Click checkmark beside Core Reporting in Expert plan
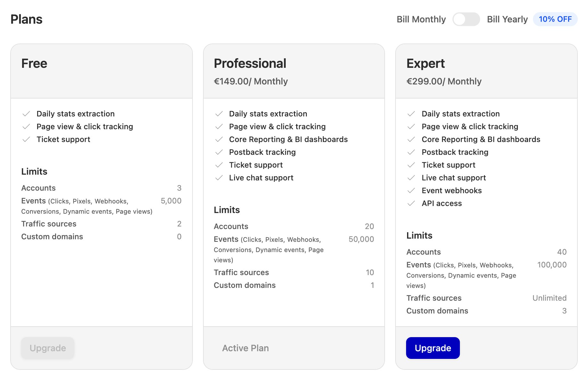The height and width of the screenshot is (380, 588). coord(411,139)
